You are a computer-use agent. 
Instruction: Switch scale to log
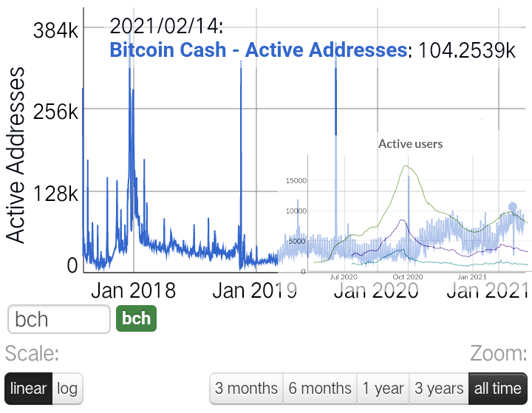pyautogui.click(x=67, y=388)
